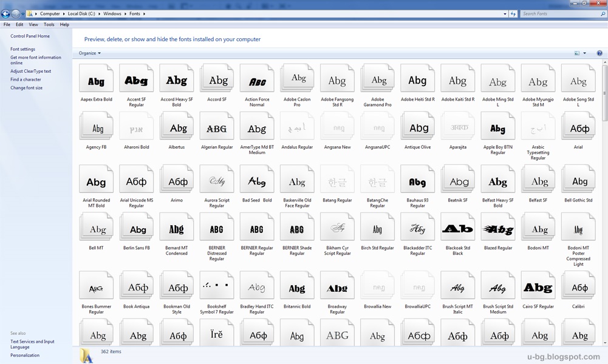Screen dimensions: 608x364
Task: Open the View menu
Action: point(33,24)
